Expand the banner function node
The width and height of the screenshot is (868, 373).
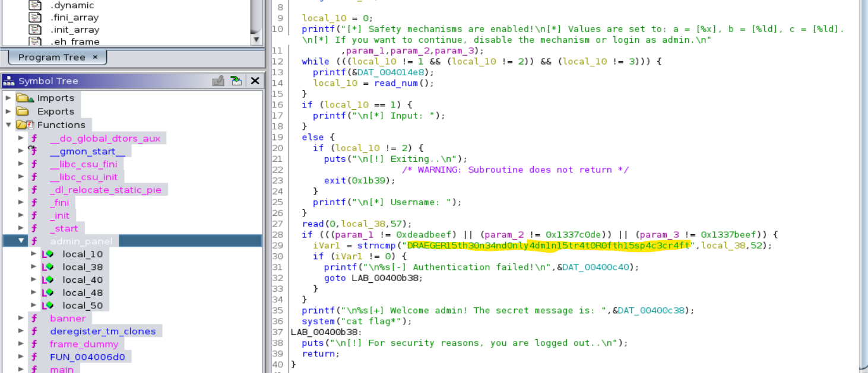[22, 318]
